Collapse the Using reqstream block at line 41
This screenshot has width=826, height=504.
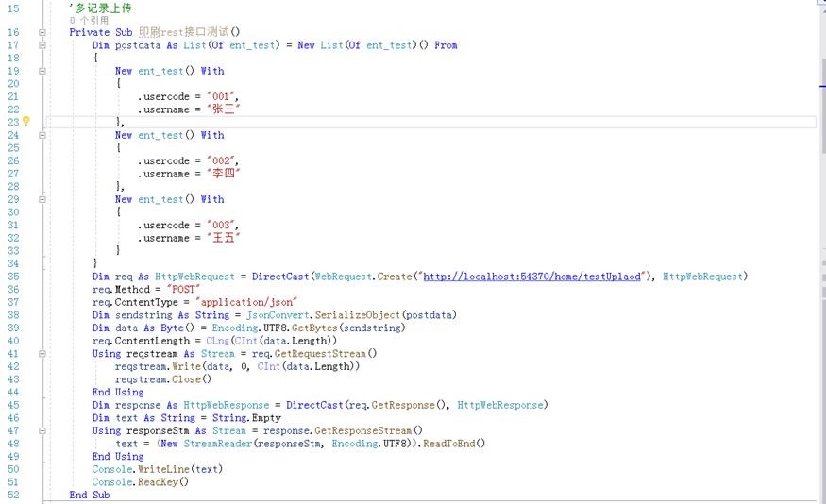coord(42,354)
